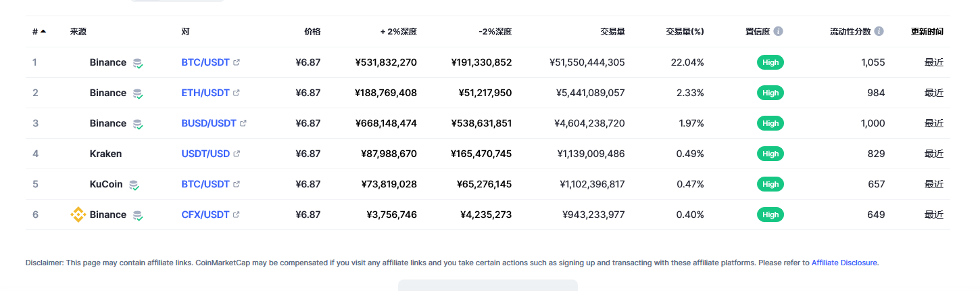Click the external-link icon next to USDT/USD

click(237, 154)
